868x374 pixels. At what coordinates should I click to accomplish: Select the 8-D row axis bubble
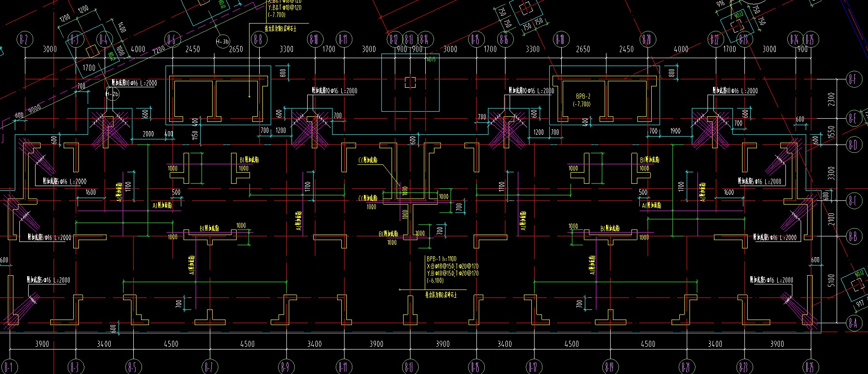[x=853, y=145]
